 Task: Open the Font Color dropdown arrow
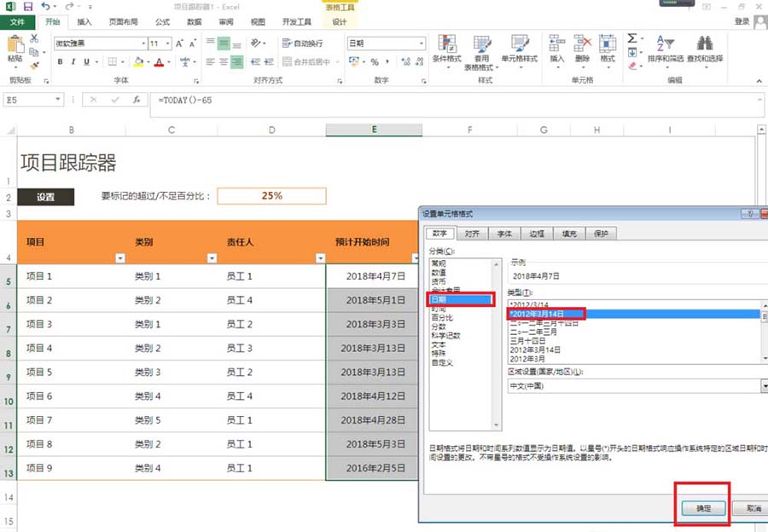[169, 62]
